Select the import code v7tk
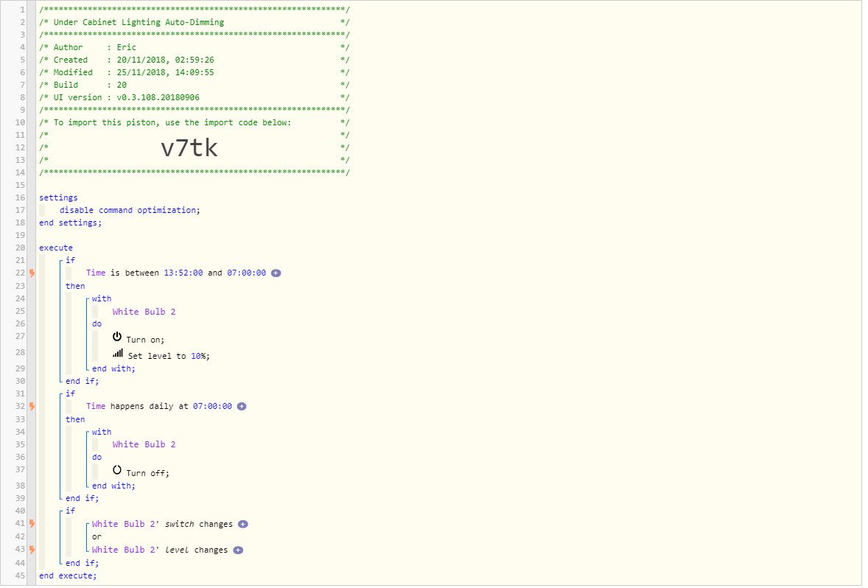This screenshot has height=588, width=868. tap(189, 148)
